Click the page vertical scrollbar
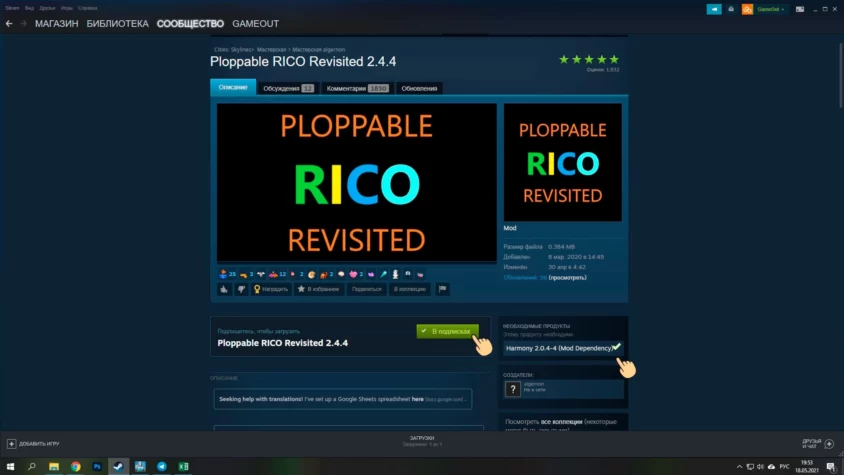This screenshot has height=475, width=844. pos(840,75)
